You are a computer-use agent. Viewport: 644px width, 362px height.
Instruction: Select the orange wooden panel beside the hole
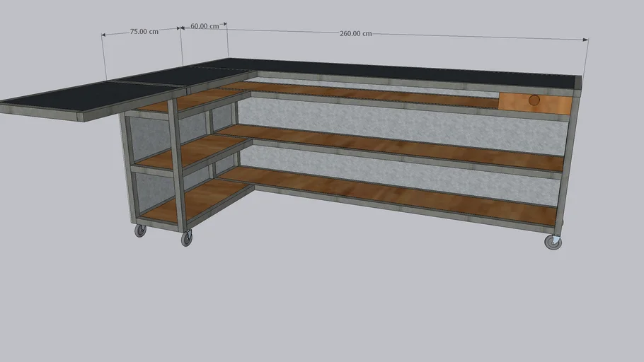point(555,104)
